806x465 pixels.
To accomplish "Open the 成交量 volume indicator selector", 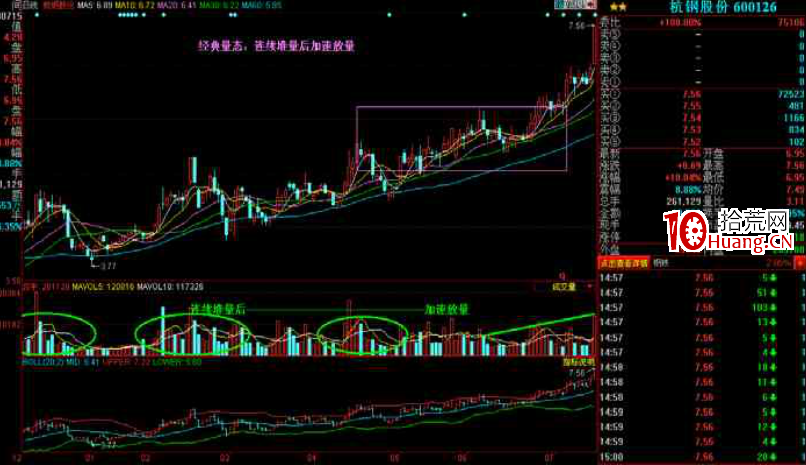I will pyautogui.click(x=563, y=287).
